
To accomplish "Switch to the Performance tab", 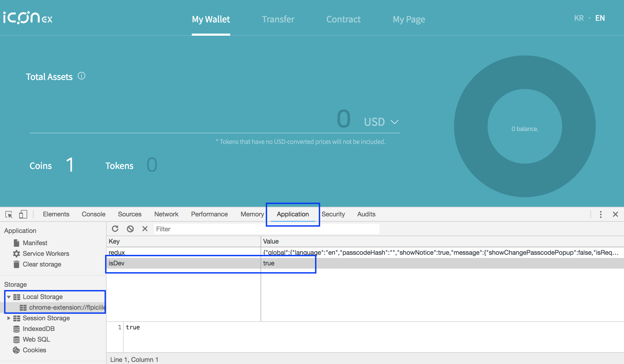I will pyautogui.click(x=209, y=214).
